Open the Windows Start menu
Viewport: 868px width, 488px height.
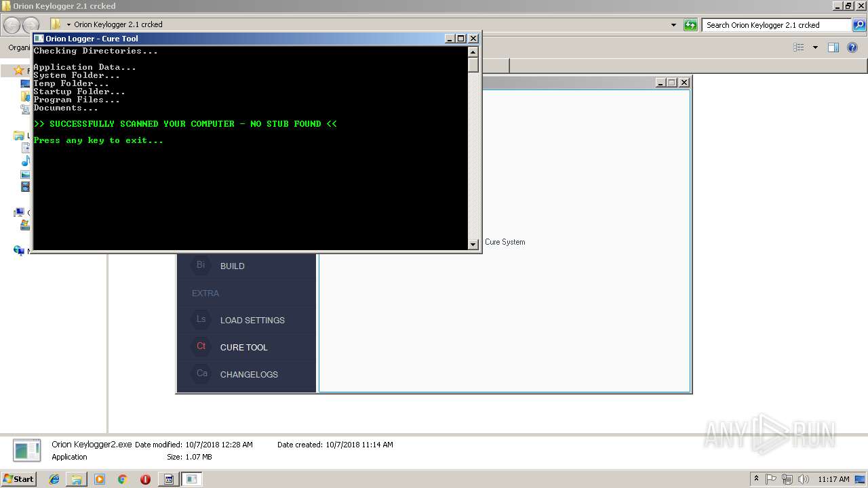[18, 479]
